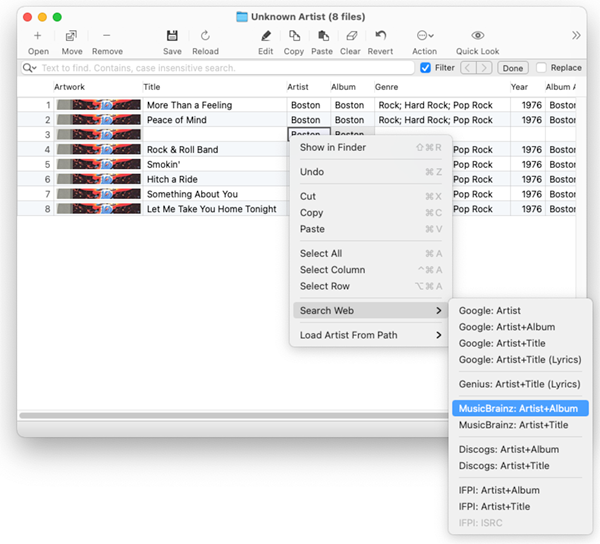Expand toolbar overflow chevrons
The image size is (600, 544).
576,36
